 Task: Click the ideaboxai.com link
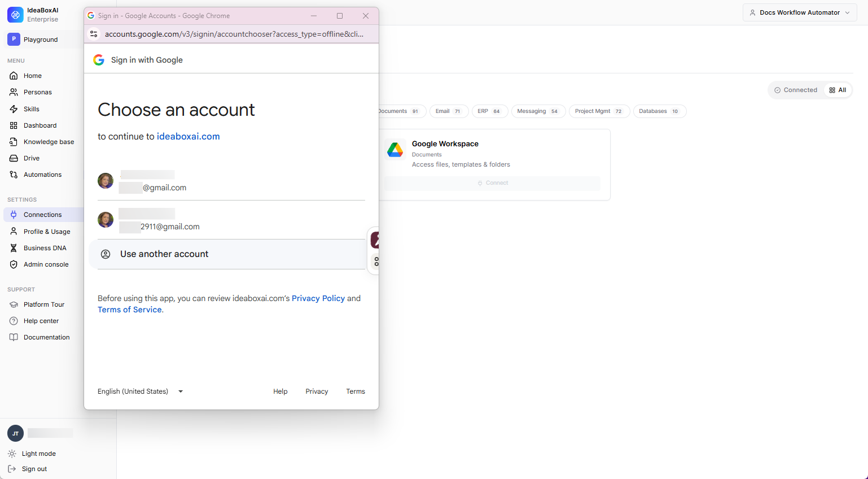[x=188, y=136]
